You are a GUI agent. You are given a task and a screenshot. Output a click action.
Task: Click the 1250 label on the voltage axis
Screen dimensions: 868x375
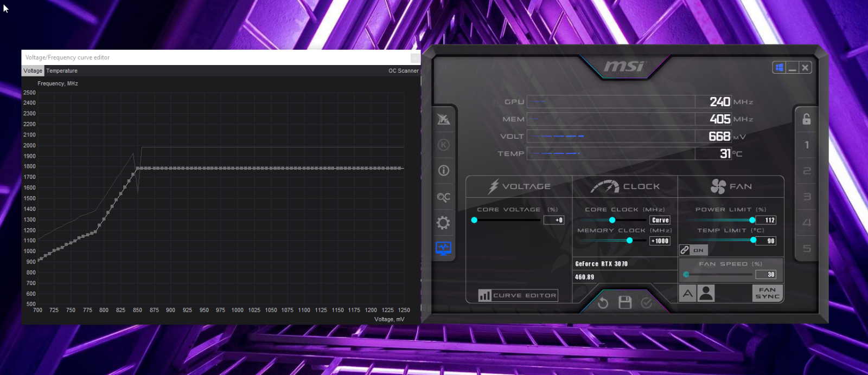pos(404,310)
